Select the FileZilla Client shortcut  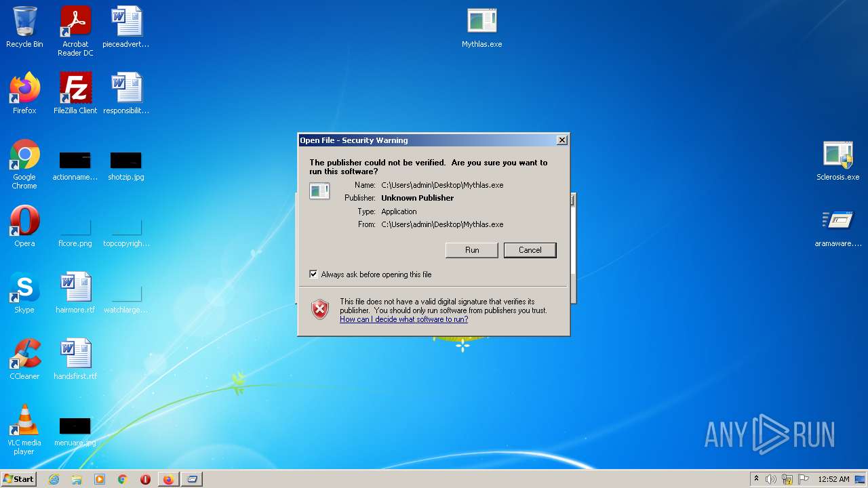(75, 94)
